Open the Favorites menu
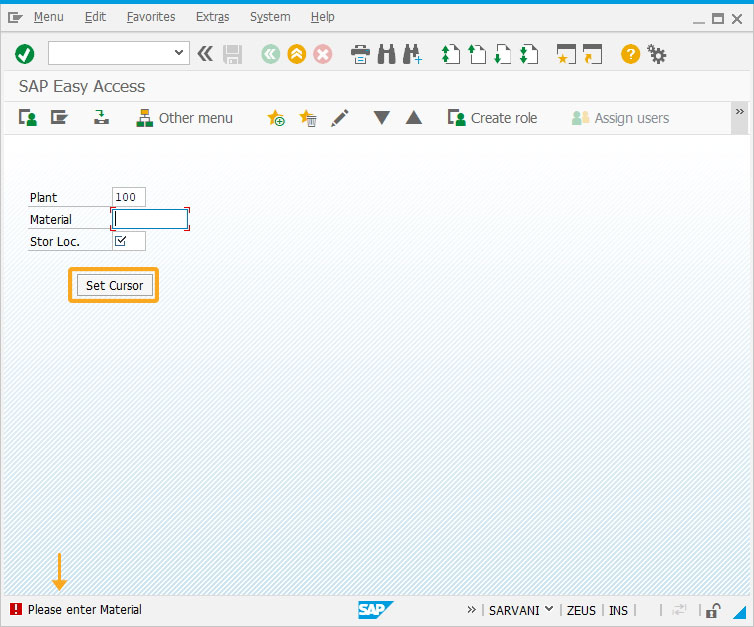The height and width of the screenshot is (627, 754). tap(151, 17)
